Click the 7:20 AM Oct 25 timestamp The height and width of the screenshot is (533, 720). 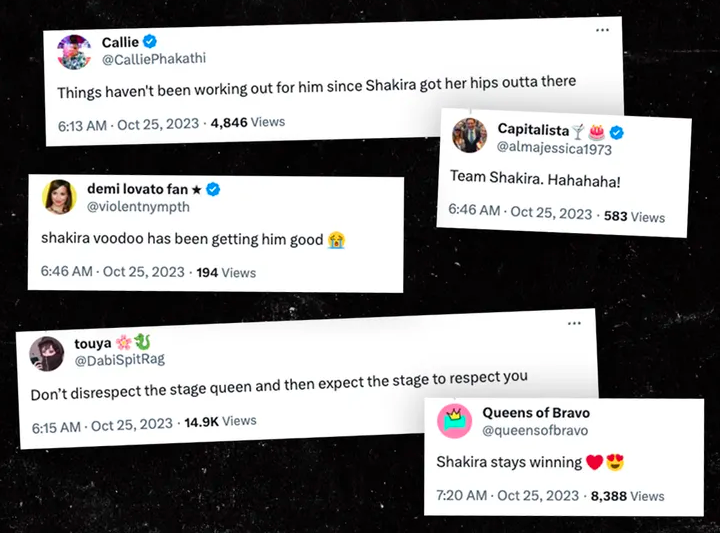coord(507,496)
